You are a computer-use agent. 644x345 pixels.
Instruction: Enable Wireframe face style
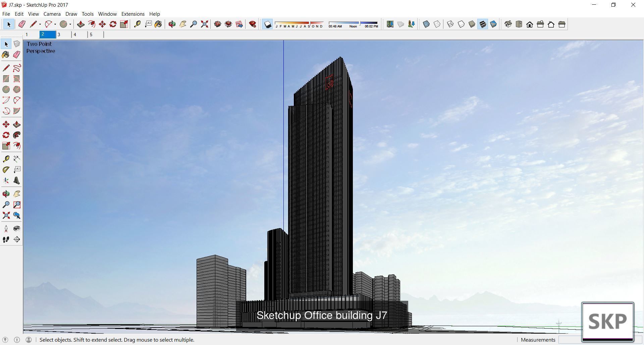(x=450, y=24)
